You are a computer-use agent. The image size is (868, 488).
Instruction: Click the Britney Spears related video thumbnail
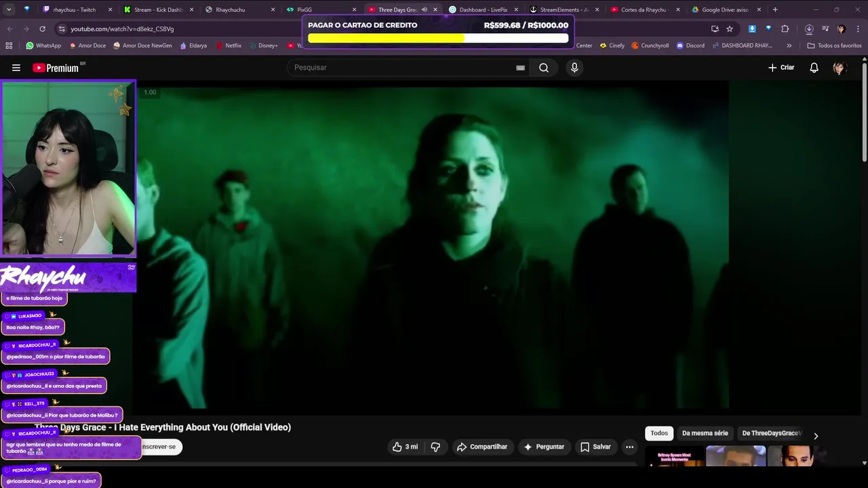(675, 456)
